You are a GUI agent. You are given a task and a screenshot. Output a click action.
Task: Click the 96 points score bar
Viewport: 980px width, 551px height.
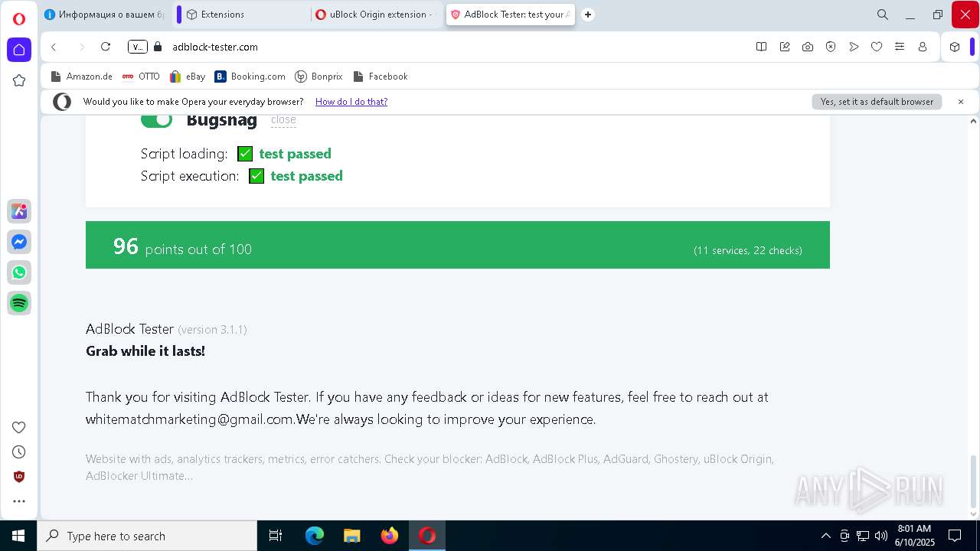(458, 245)
